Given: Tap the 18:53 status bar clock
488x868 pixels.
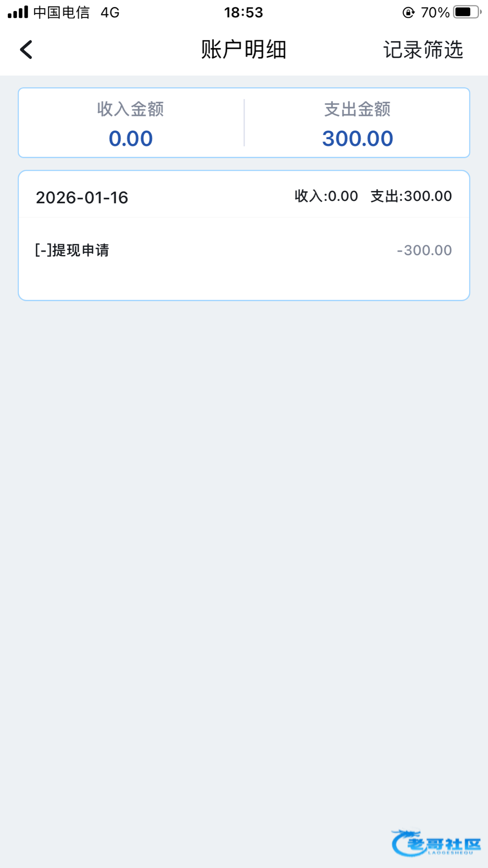Looking at the screenshot, I should pyautogui.click(x=244, y=12).
